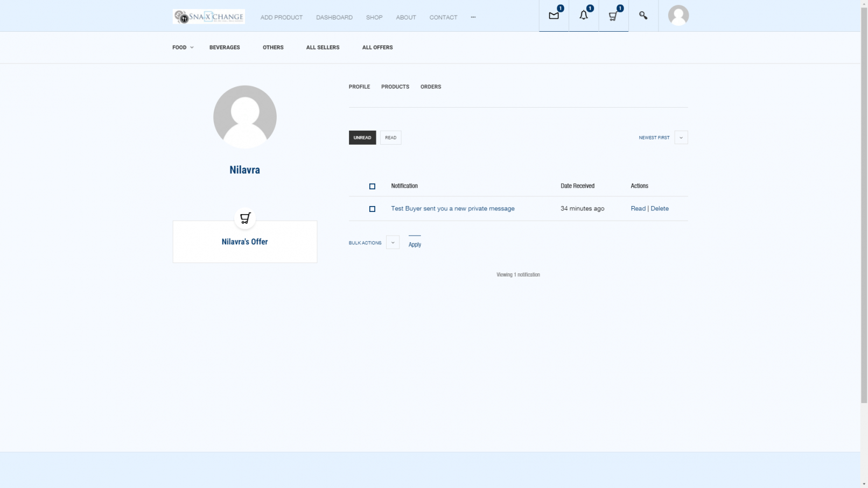Click the cart icon above Nilavra's Offer
868x488 pixels.
245,218
